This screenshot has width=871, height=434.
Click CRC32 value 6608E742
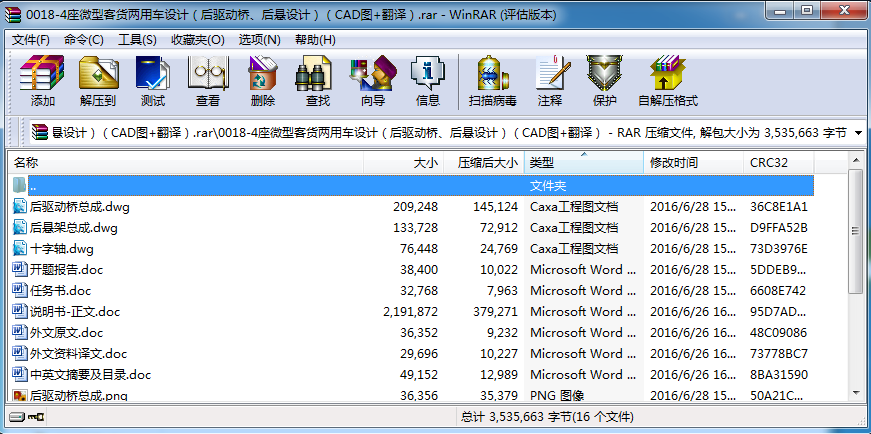tap(778, 291)
